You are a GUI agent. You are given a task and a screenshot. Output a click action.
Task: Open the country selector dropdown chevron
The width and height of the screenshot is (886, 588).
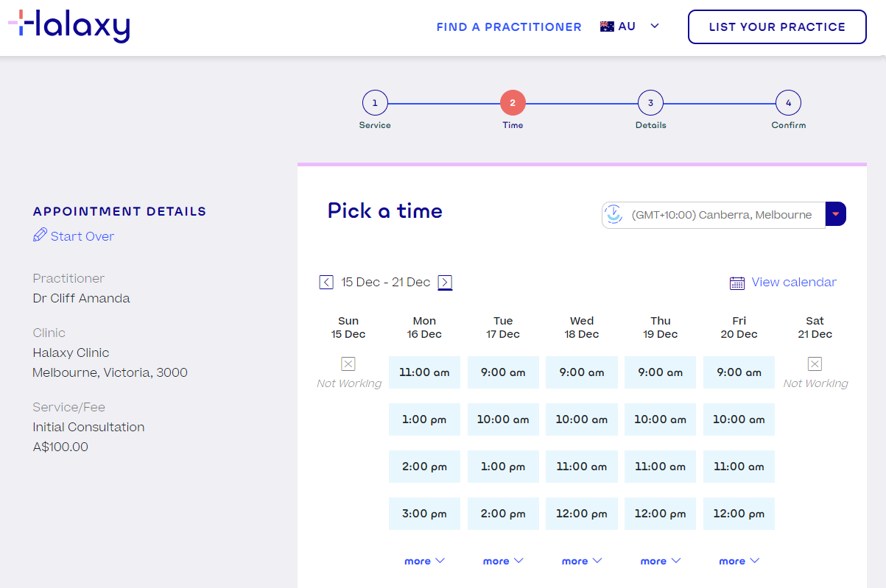click(654, 26)
